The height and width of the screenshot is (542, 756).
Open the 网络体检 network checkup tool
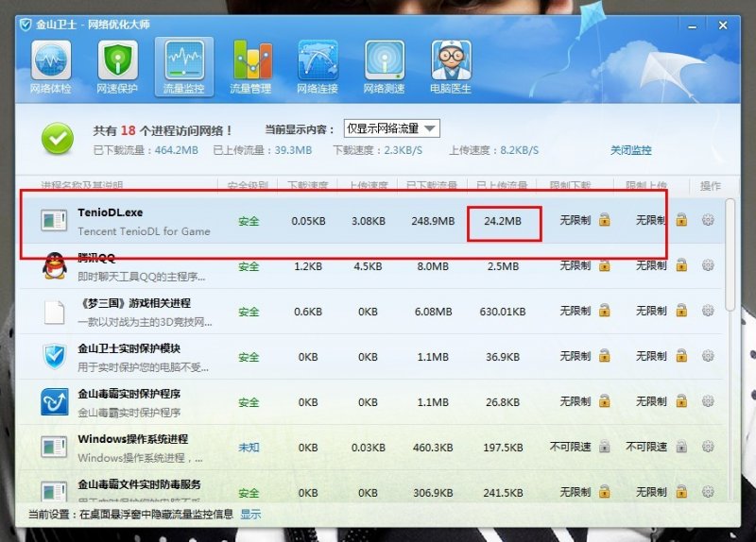click(x=51, y=67)
